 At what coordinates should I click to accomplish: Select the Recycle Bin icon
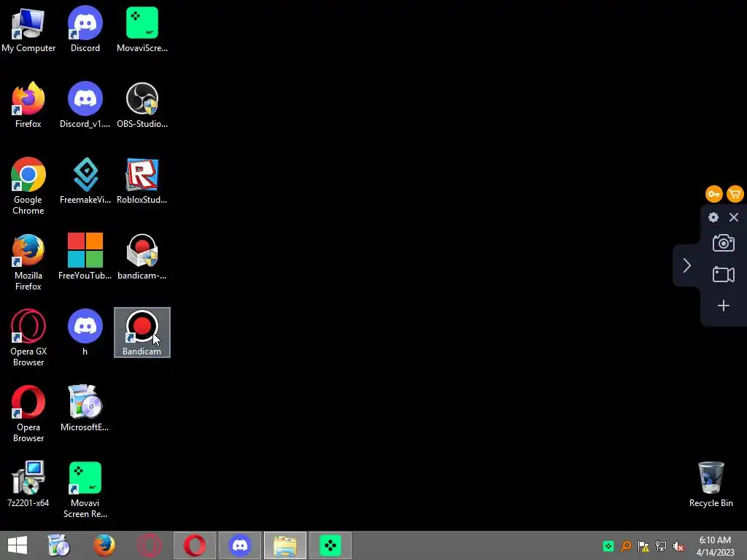point(711,484)
